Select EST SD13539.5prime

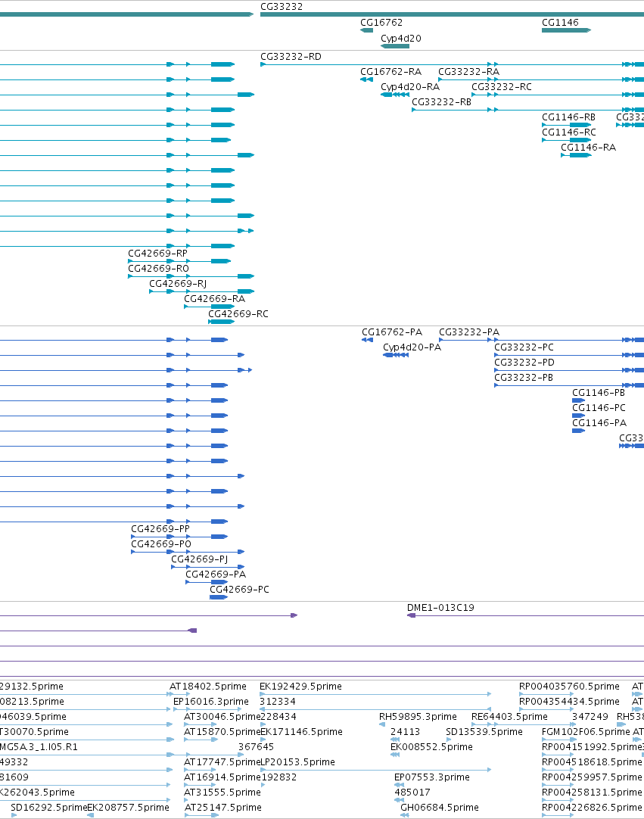pyautogui.click(x=484, y=732)
